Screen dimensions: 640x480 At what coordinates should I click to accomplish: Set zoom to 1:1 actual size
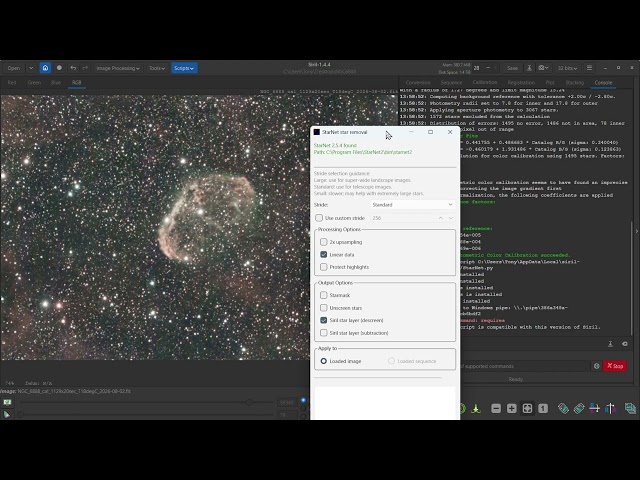[543, 408]
